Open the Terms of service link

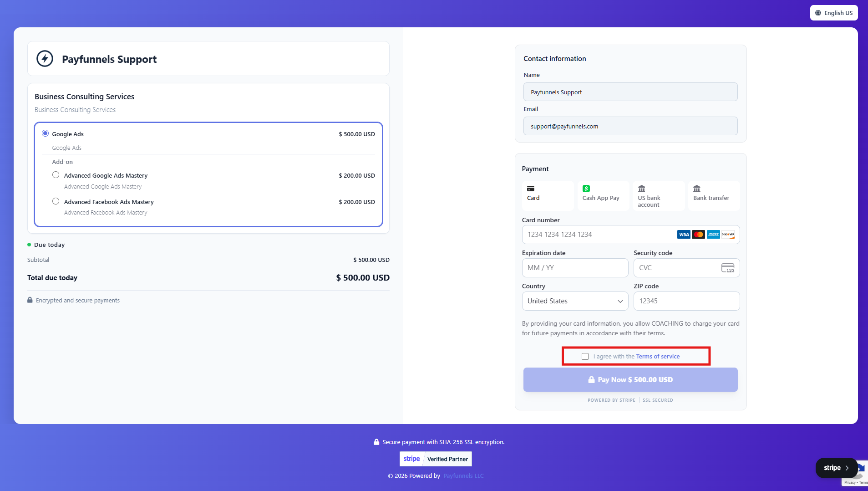coord(658,357)
